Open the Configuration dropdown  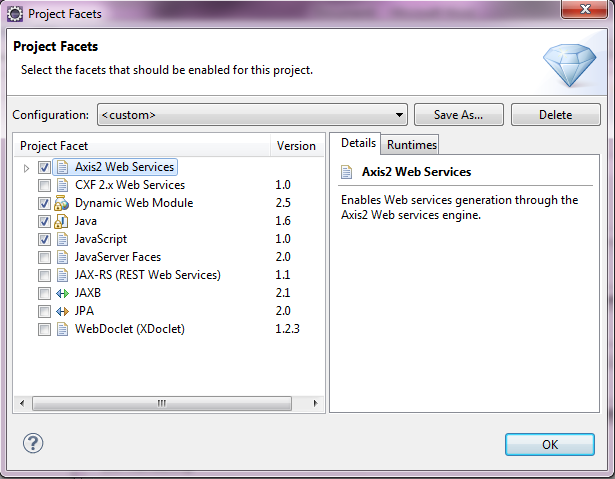pos(252,115)
